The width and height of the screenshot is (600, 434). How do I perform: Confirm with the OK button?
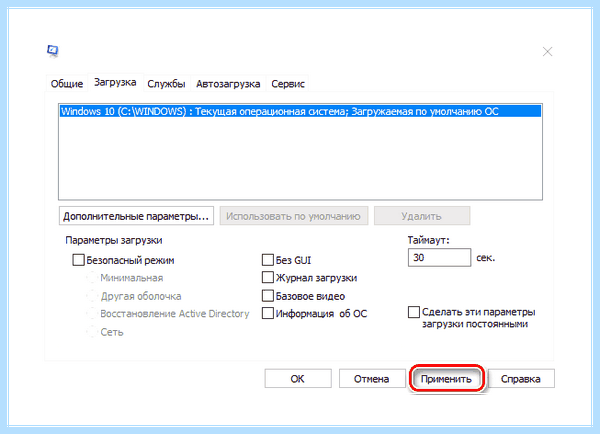pos(298,379)
